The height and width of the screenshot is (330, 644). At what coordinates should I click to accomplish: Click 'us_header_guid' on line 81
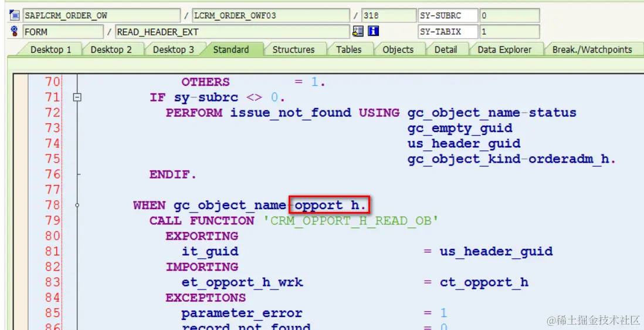[x=496, y=251]
